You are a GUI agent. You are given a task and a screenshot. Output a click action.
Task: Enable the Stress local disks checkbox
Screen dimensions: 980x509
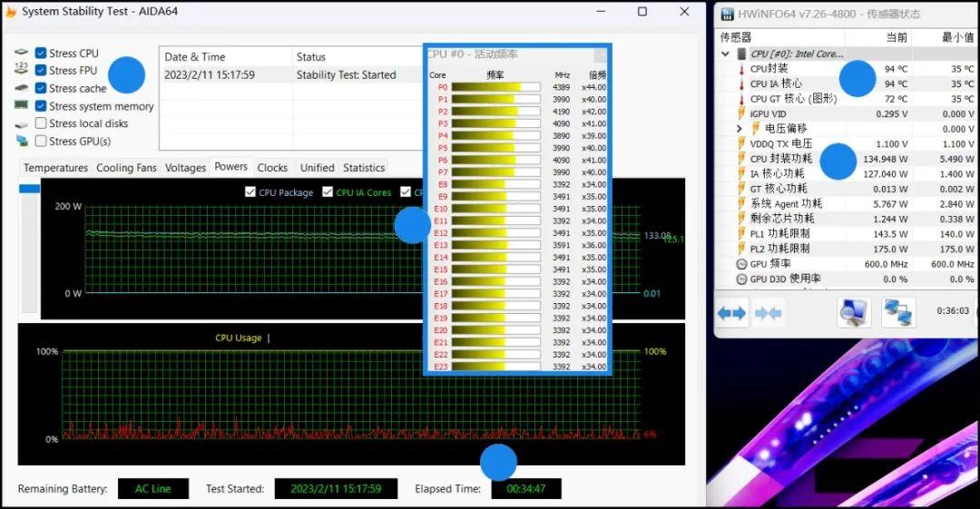click(x=41, y=123)
